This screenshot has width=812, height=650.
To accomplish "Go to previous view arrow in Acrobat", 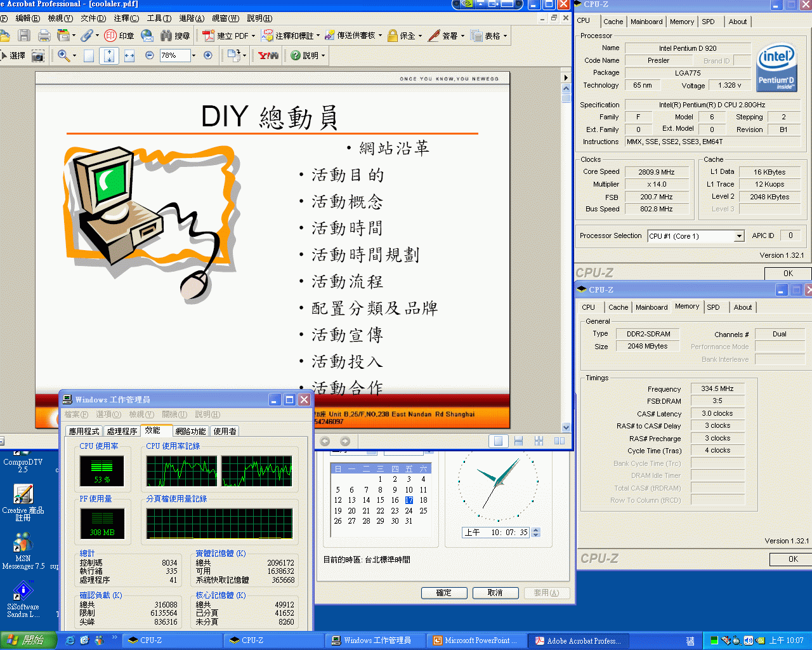I will pos(325,441).
